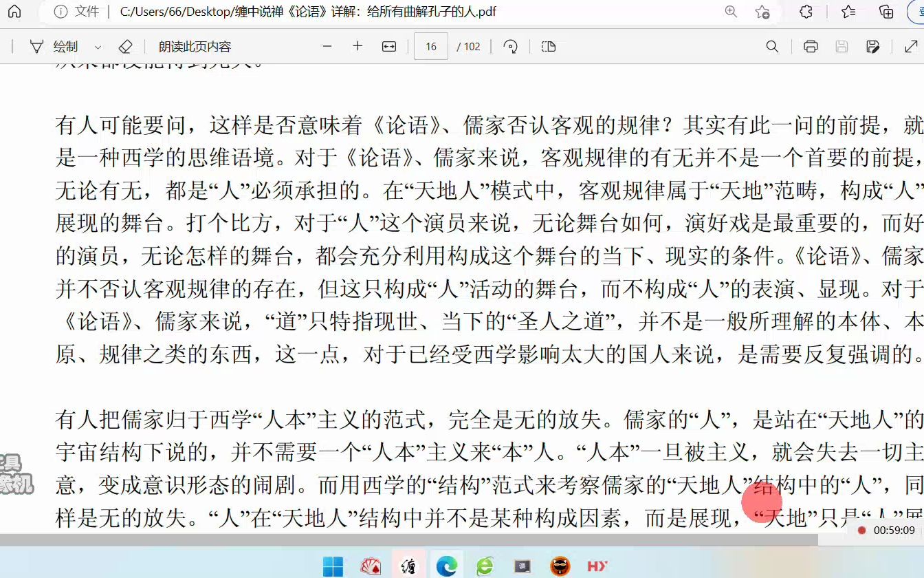Print the PDF document
Viewport: 924px width, 578px height.
811,47
